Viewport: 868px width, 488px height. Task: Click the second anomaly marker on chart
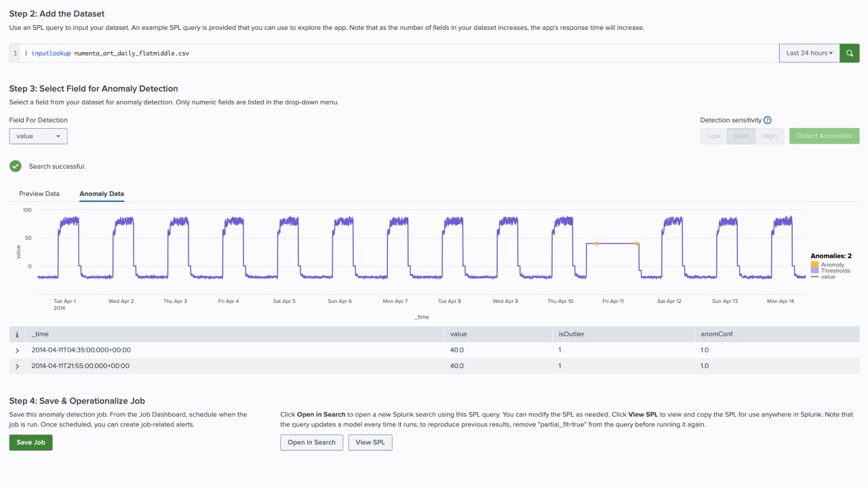click(x=637, y=243)
